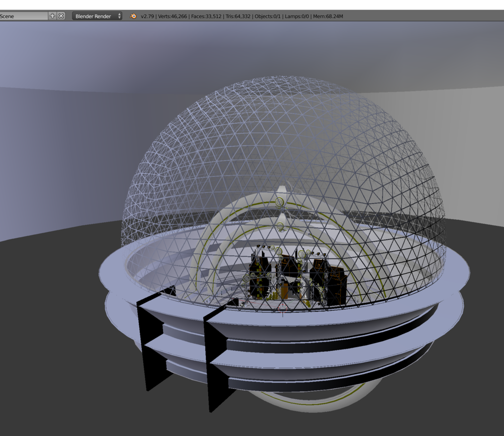Delete the scene with the X icon
This screenshot has width=504, height=436.
pyautogui.click(x=61, y=16)
